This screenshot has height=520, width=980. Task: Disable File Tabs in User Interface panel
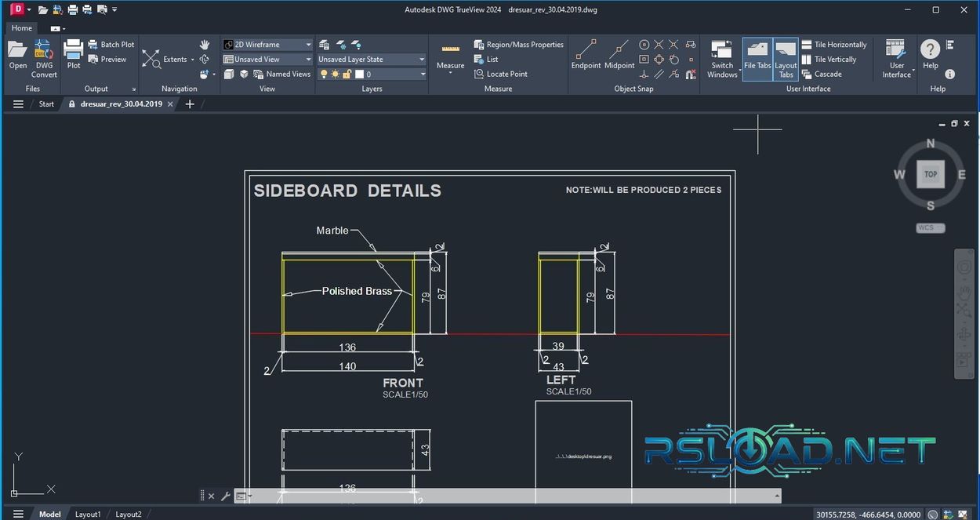[757, 55]
